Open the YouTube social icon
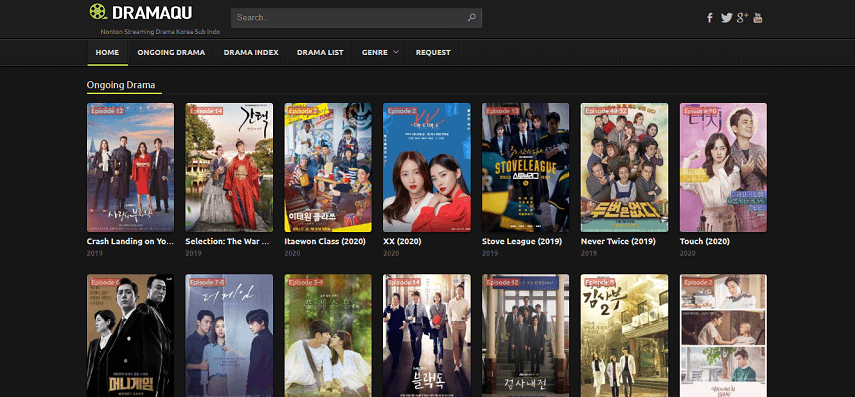 click(758, 17)
